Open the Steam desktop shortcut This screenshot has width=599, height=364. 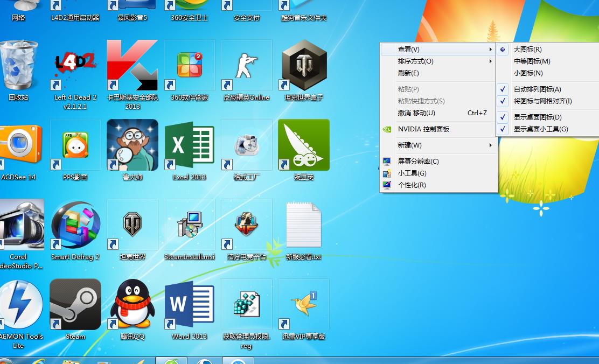pos(75,304)
